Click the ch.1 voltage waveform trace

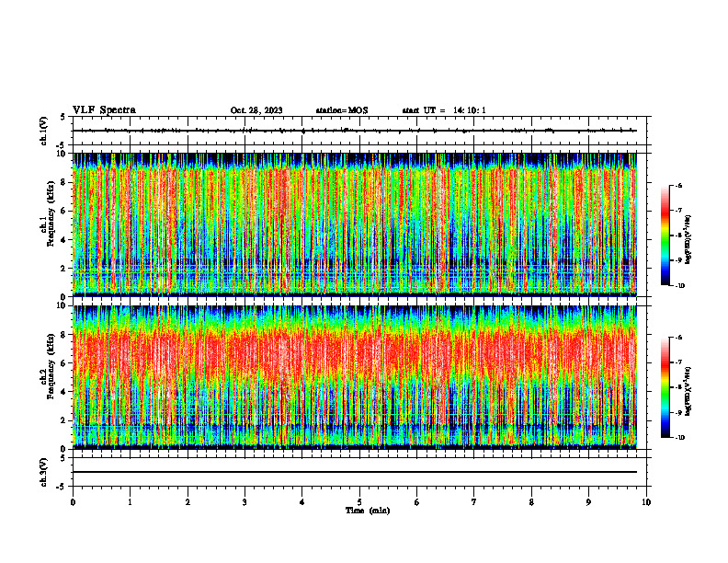355,131
